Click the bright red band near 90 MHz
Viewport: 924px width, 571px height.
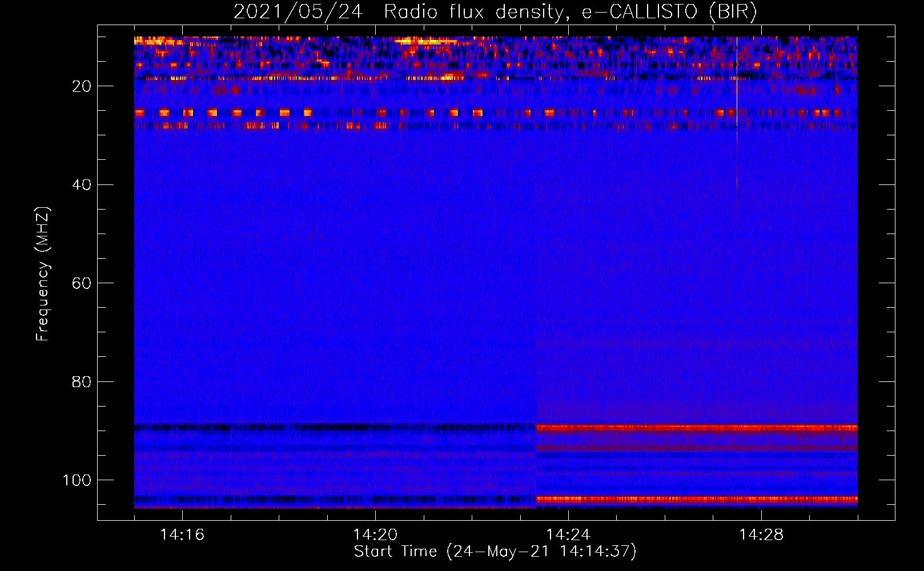697,428
